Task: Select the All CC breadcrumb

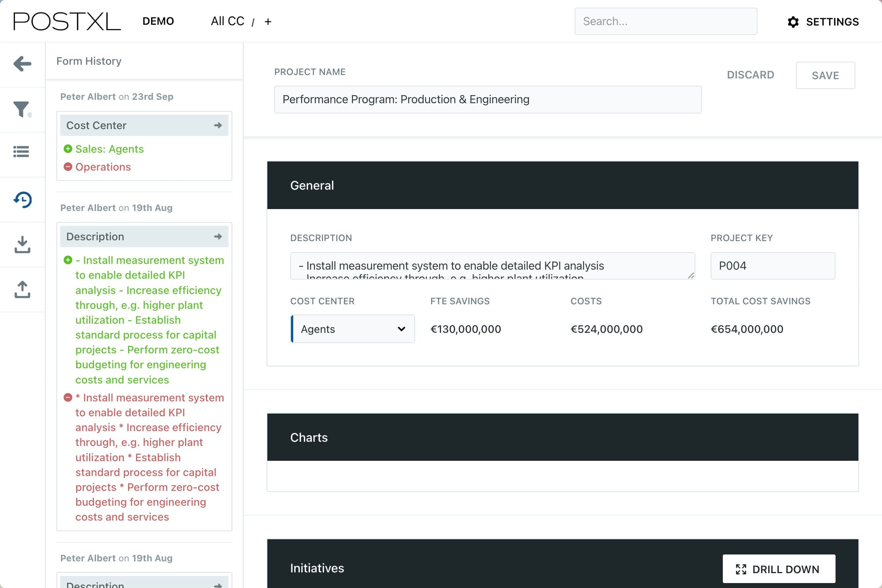Action: point(227,21)
